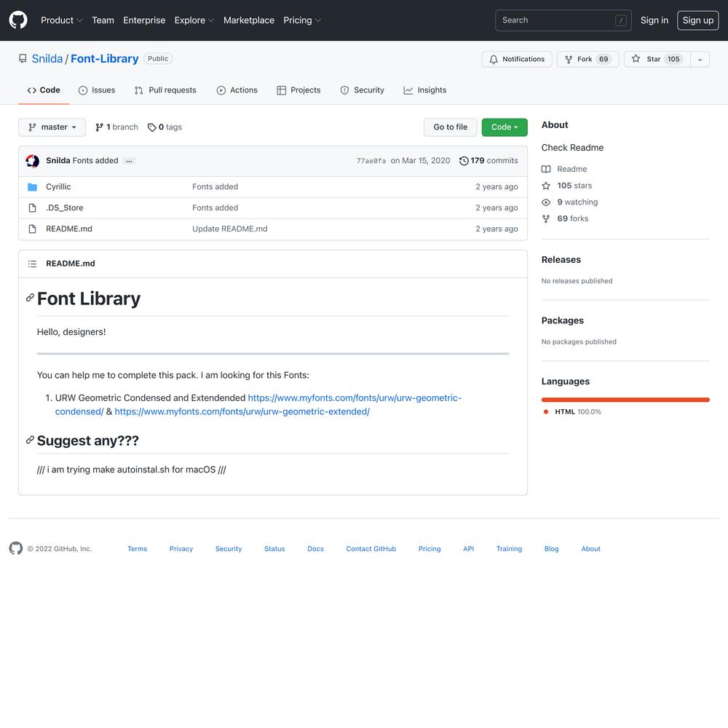The height and width of the screenshot is (728, 728).
Task: Click the history clock icon by 179 commits
Action: tap(463, 161)
